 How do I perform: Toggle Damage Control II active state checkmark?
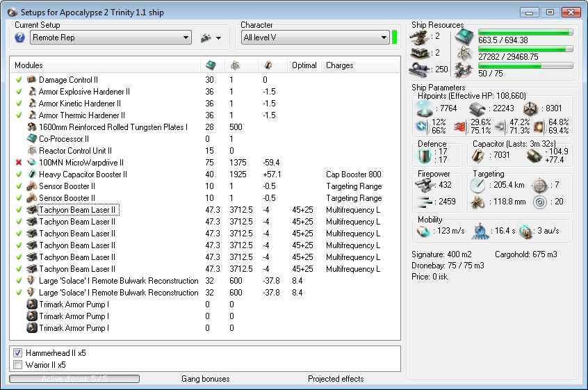point(19,79)
